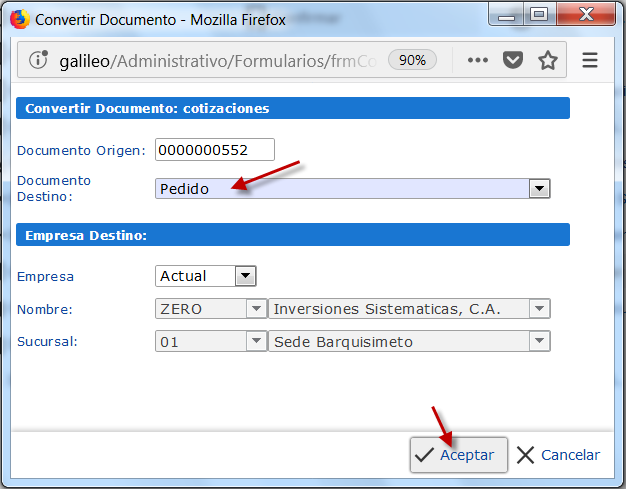Image resolution: width=626 pixels, height=489 pixels.
Task: Click the galileo URL in address bar
Action: pyautogui.click(x=218, y=61)
